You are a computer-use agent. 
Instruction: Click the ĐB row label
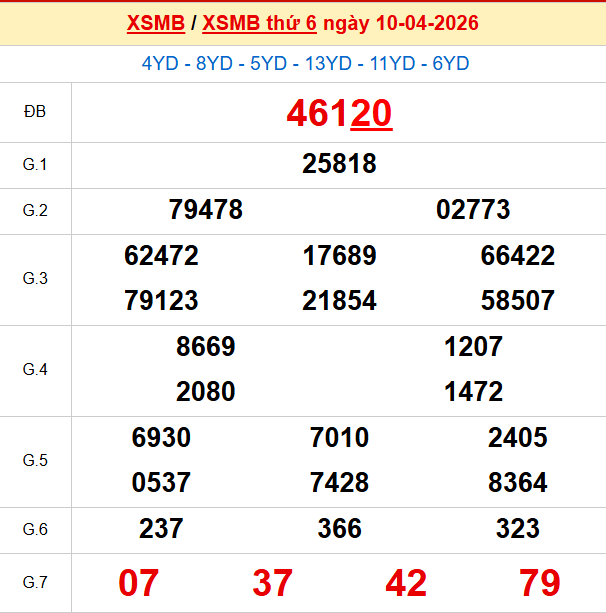[x=35, y=112]
